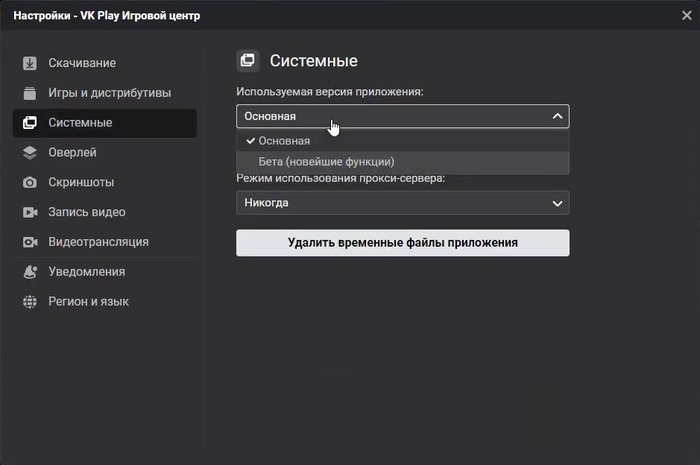Image resolution: width=700 pixels, height=465 pixels.
Task: Click the bell icon beside Уведомления
Action: click(30, 272)
